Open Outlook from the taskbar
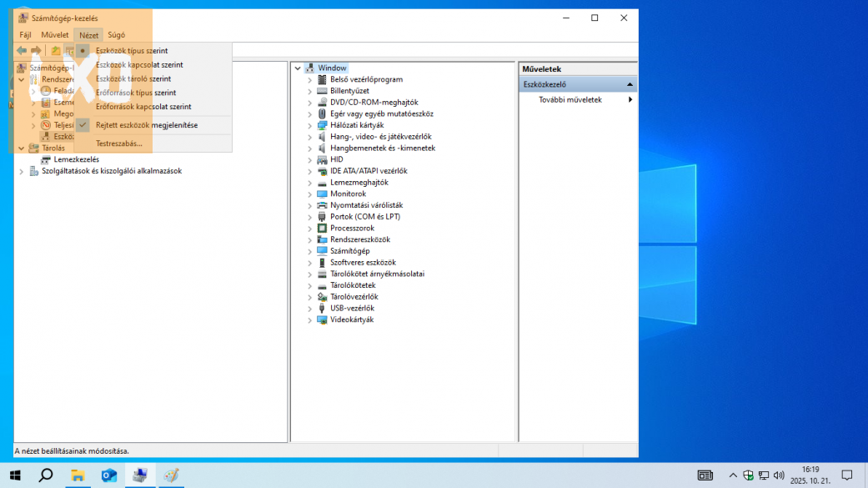The height and width of the screenshot is (488, 868). coord(109,475)
